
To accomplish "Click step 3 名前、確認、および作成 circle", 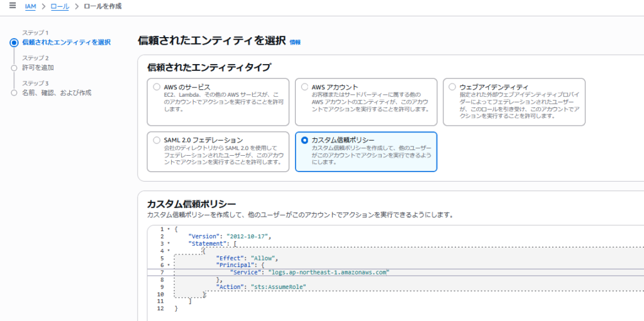I will tap(14, 93).
